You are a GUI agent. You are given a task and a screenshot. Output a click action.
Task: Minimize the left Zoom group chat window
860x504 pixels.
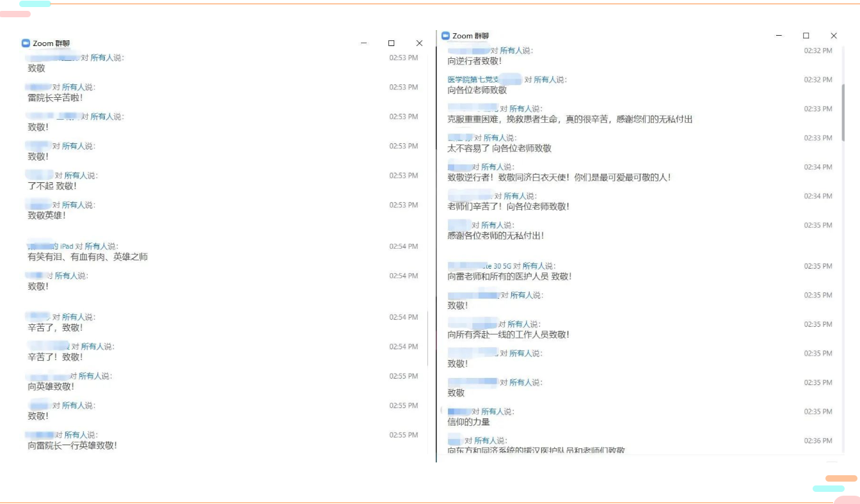[363, 43]
